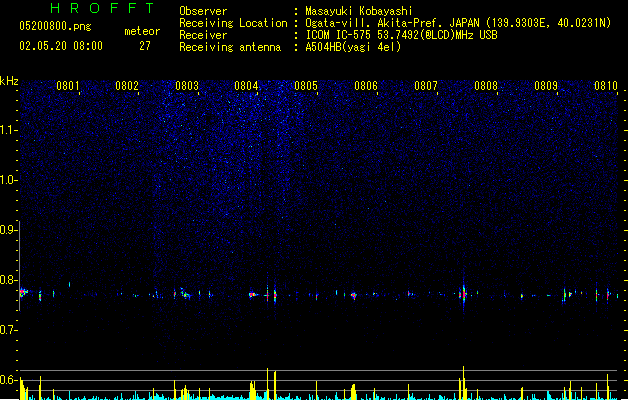
Task: Click the 0.8 kHz axis label
Action: coord(8,280)
